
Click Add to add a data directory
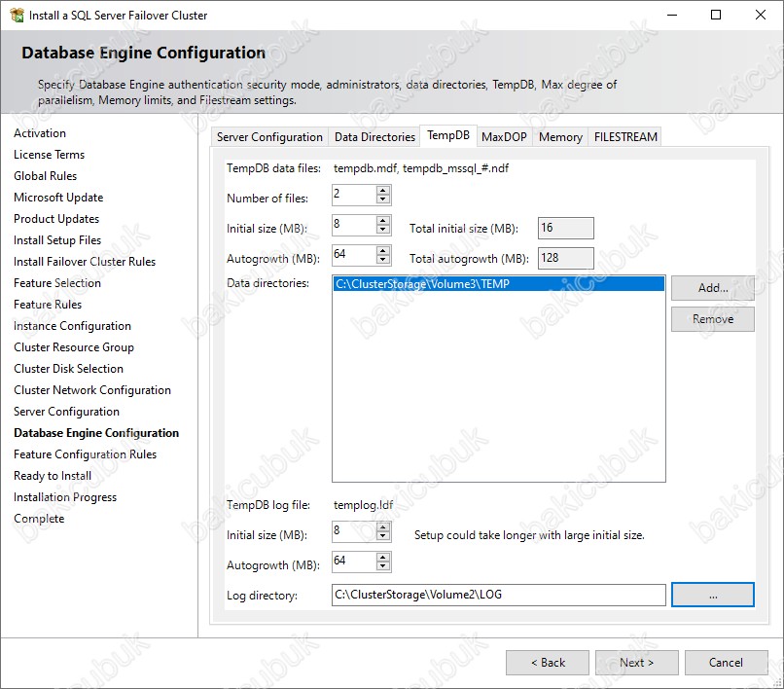tap(712, 288)
